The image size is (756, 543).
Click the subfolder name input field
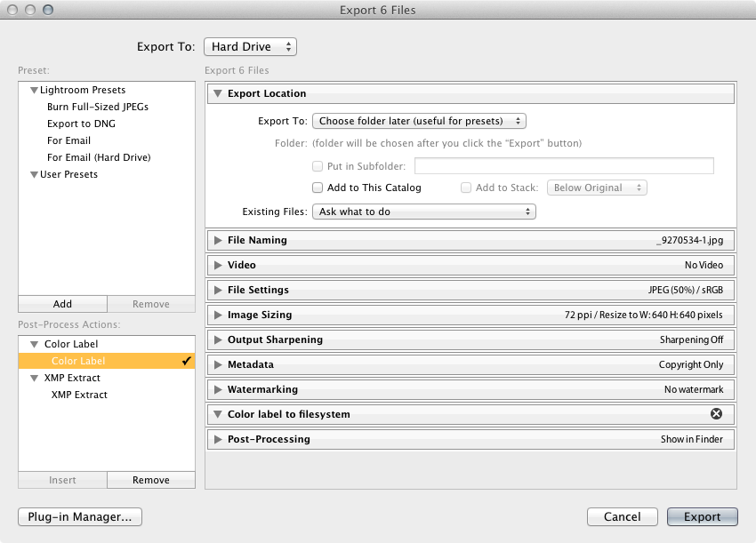(564, 165)
